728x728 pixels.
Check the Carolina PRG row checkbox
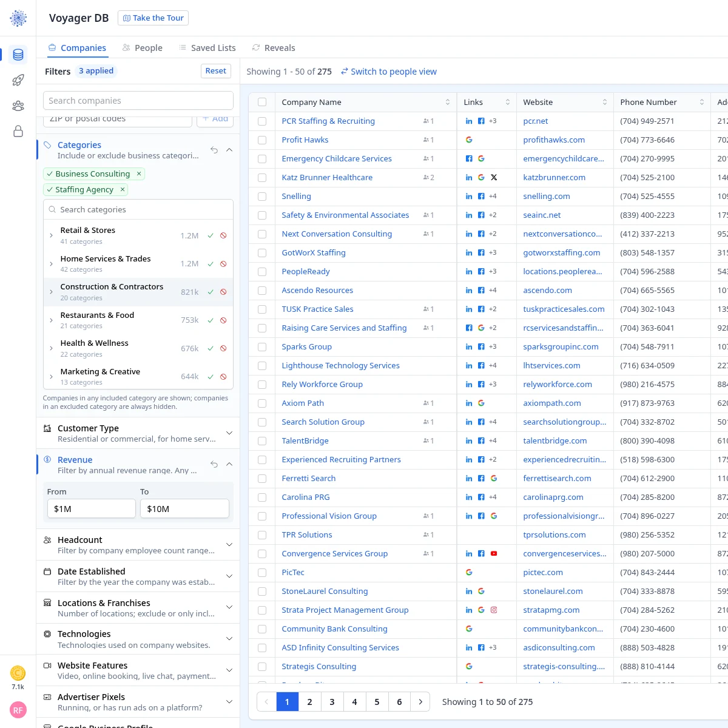[262, 497]
